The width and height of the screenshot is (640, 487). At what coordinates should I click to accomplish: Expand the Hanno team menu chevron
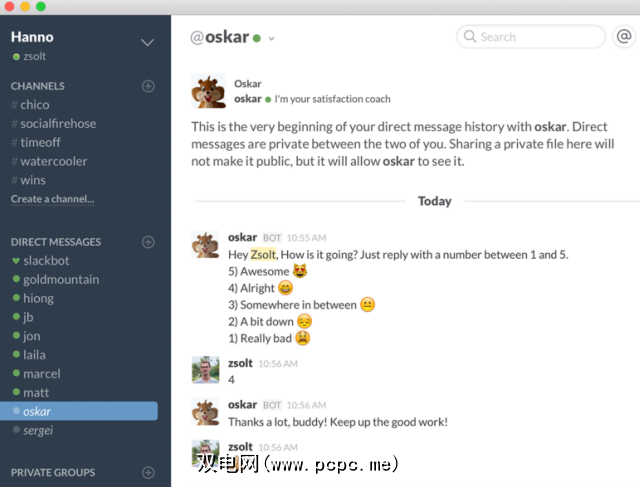tap(148, 42)
